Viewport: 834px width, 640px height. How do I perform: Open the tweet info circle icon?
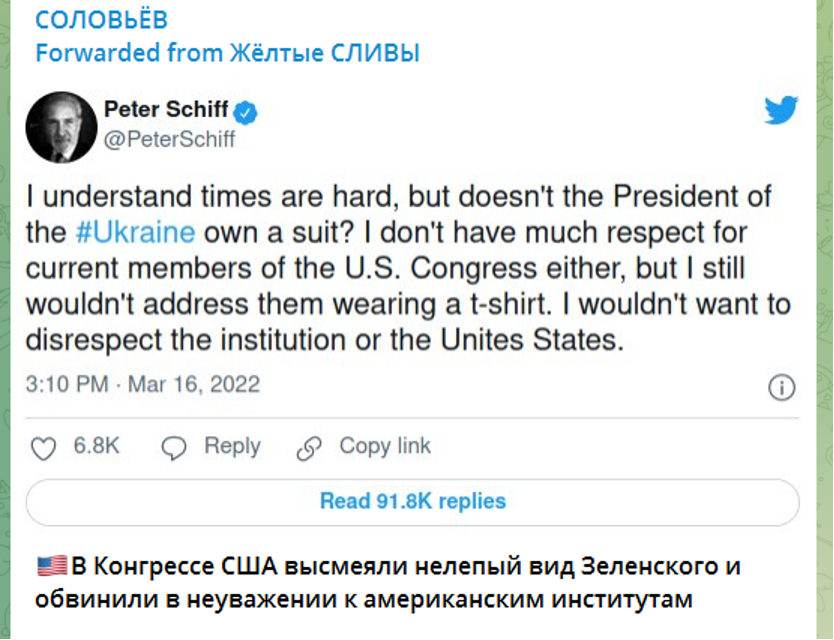point(781,387)
